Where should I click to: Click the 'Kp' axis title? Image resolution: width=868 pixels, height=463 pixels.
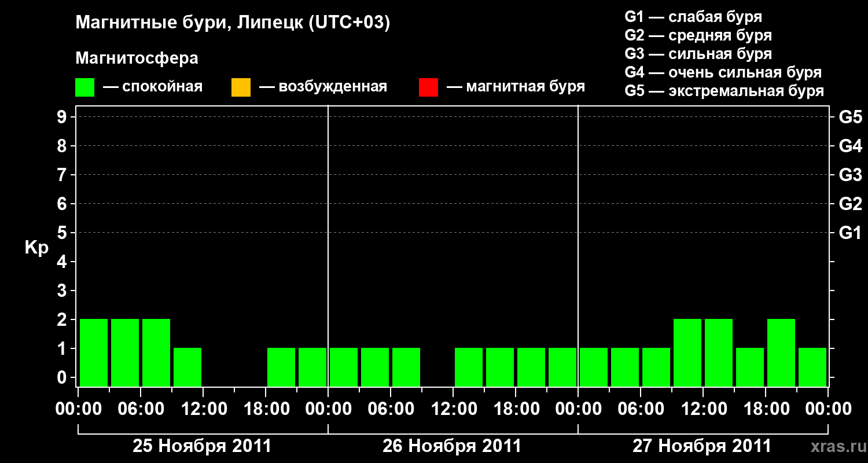(x=36, y=248)
